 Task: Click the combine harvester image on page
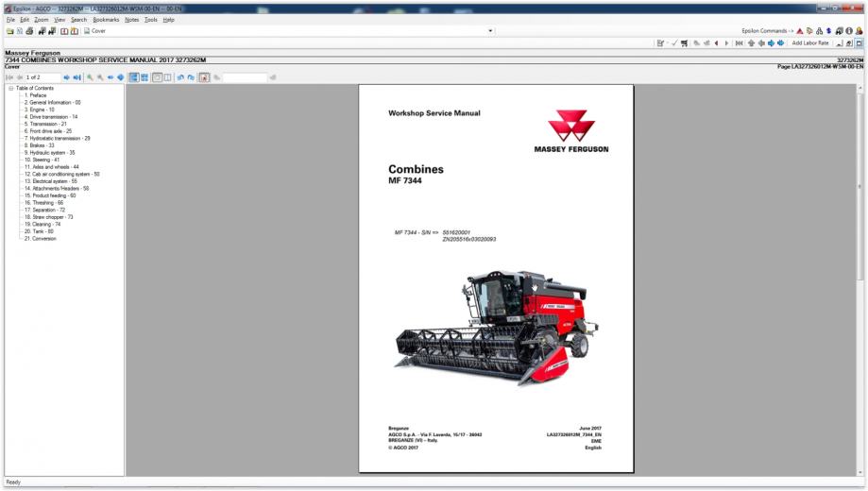pyautogui.click(x=497, y=327)
